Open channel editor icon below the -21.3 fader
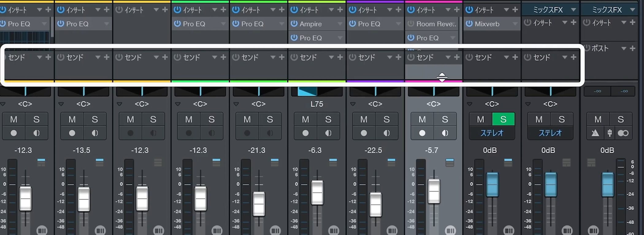This screenshot has height=235, width=644. 275,230
